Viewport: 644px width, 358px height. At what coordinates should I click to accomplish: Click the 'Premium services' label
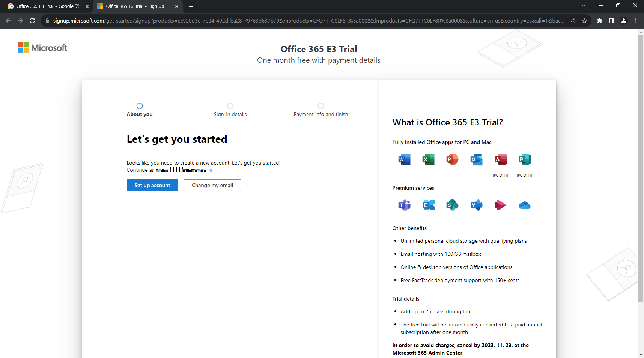413,188
